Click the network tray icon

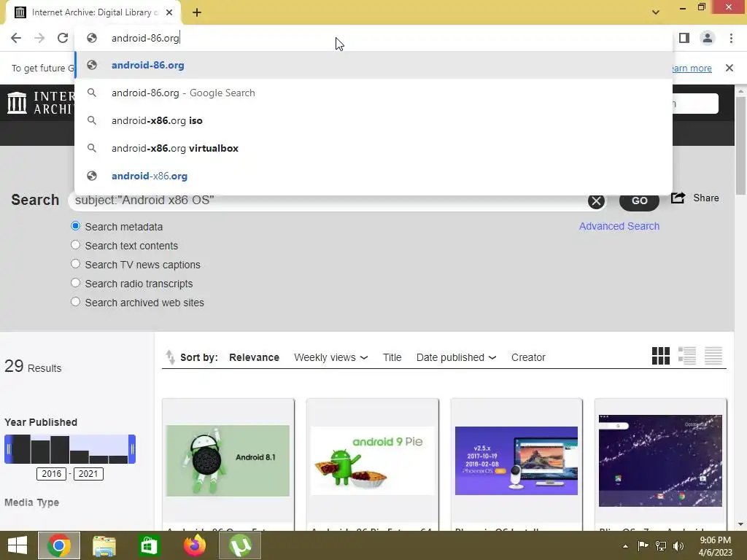point(661,546)
